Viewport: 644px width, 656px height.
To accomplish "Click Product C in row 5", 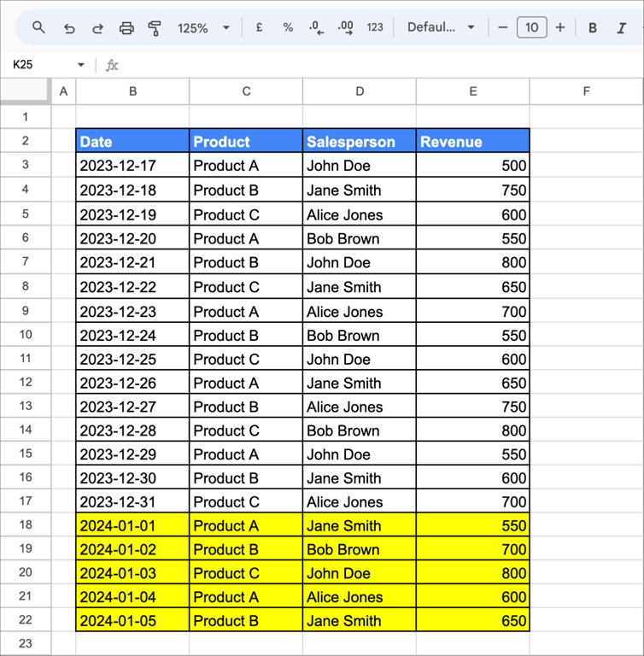I will 246,214.
